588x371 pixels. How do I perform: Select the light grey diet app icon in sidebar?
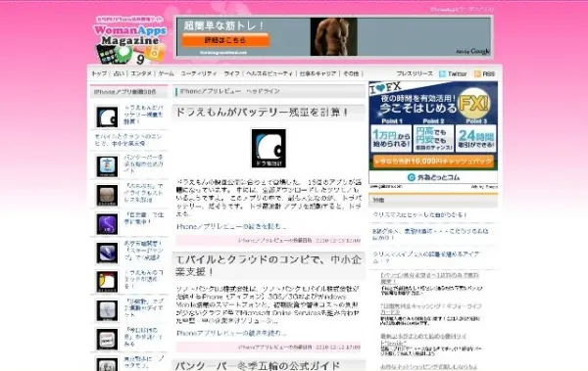[107, 310]
